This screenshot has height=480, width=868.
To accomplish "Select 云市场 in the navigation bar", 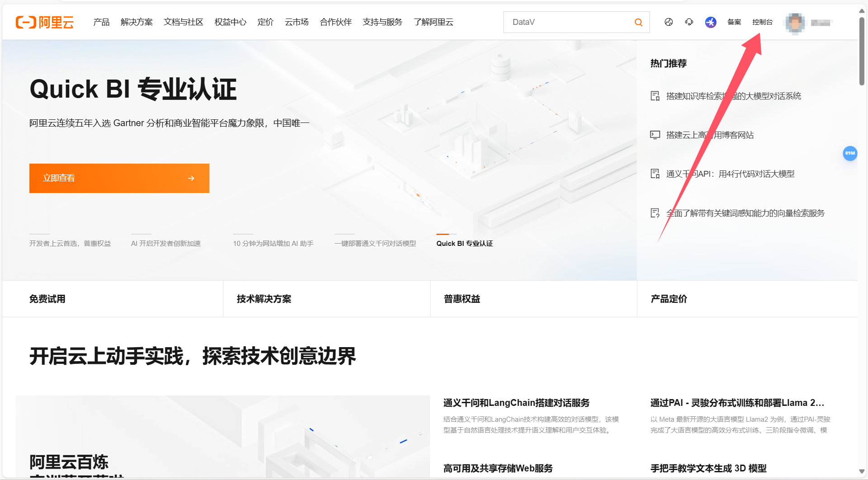I will click(297, 22).
